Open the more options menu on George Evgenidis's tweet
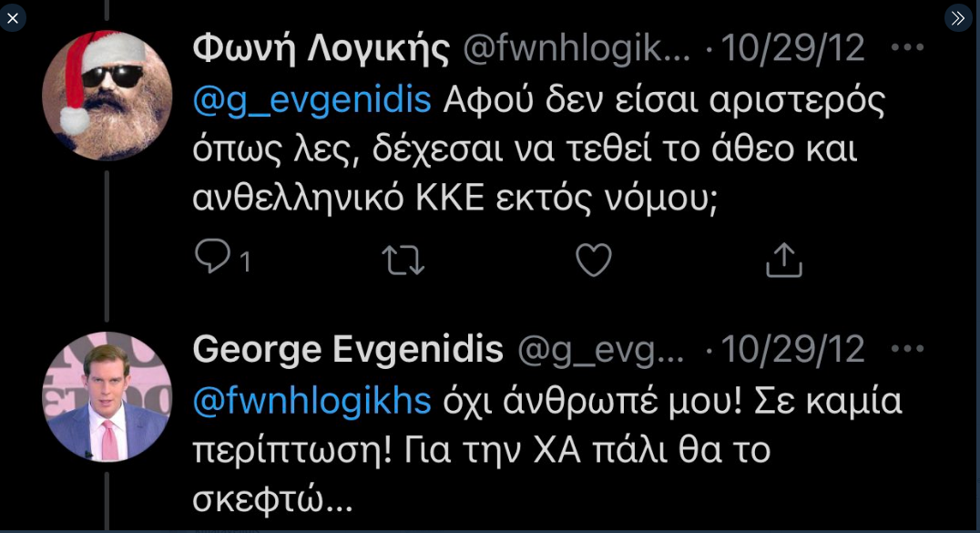980x533 pixels. (x=906, y=349)
